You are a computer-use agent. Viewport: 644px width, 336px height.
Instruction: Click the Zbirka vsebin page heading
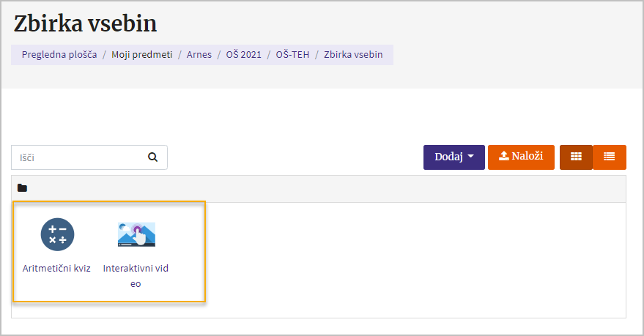click(x=86, y=23)
